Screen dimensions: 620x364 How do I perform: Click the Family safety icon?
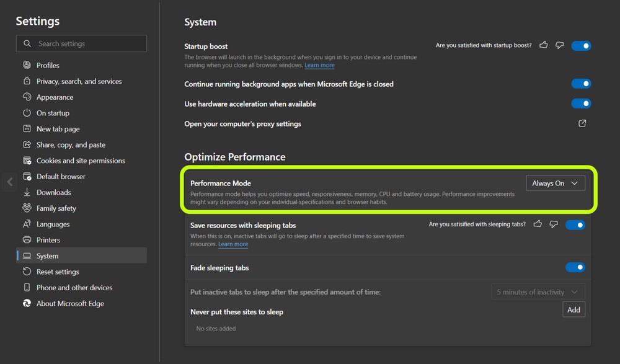[27, 208]
